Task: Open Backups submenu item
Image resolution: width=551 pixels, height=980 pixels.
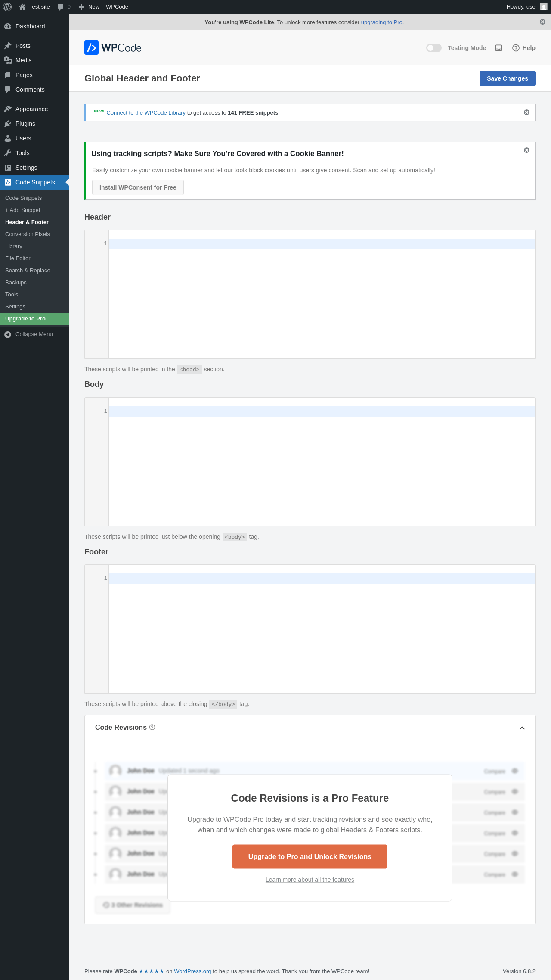Action: (x=34, y=283)
